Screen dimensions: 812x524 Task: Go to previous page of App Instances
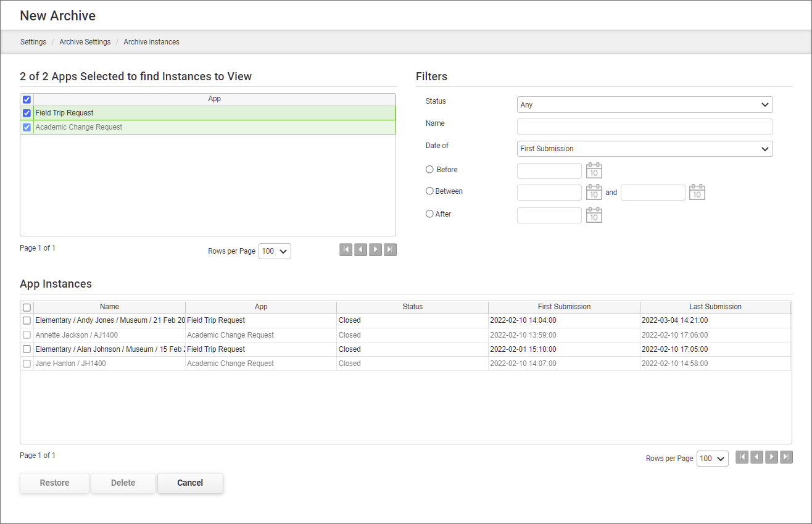[756, 457]
